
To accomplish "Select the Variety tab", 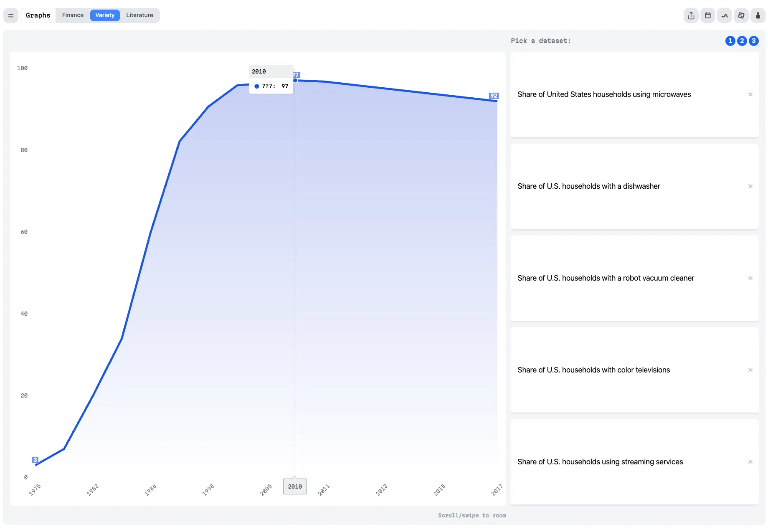I will point(105,15).
